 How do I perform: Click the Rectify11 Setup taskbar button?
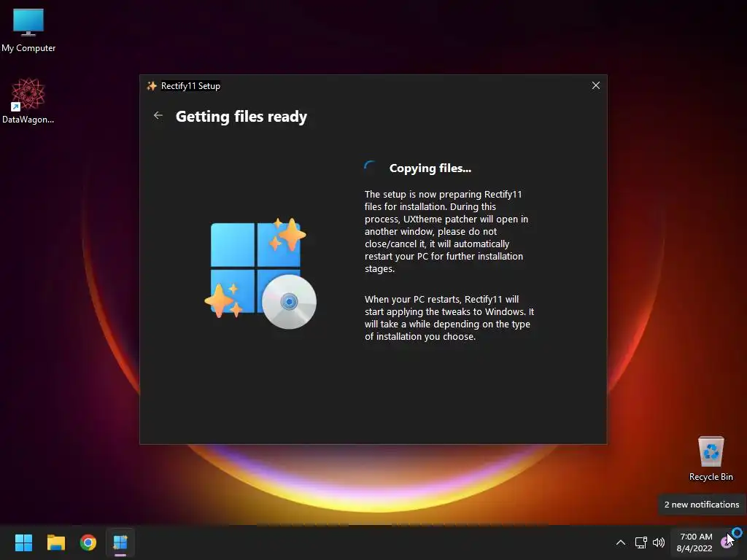(x=120, y=542)
